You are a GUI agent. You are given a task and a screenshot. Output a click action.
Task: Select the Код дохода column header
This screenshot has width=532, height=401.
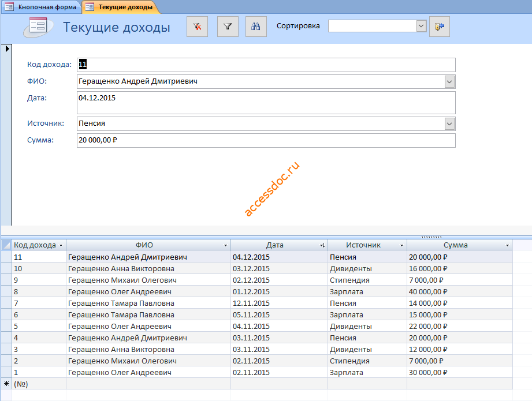point(39,245)
